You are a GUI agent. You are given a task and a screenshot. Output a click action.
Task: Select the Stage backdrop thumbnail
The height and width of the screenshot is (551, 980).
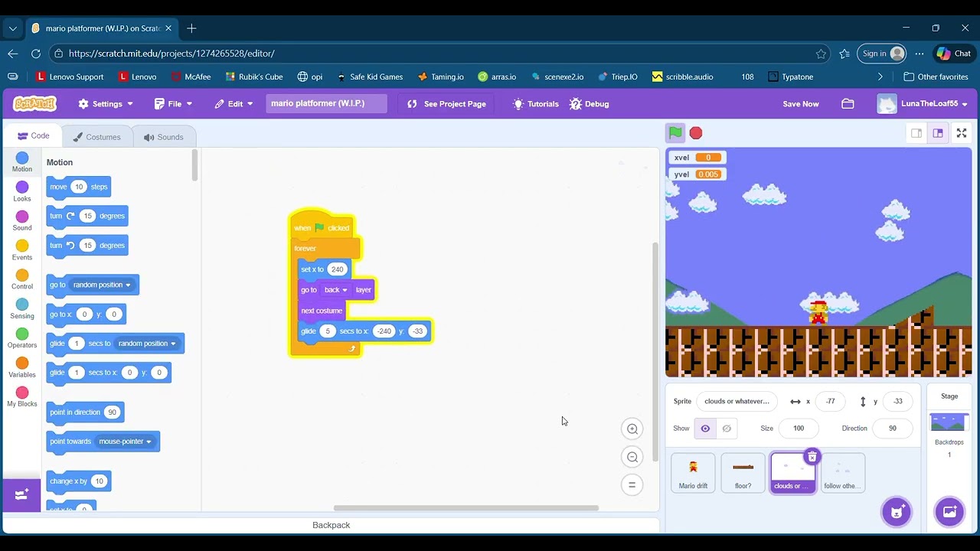click(x=949, y=422)
